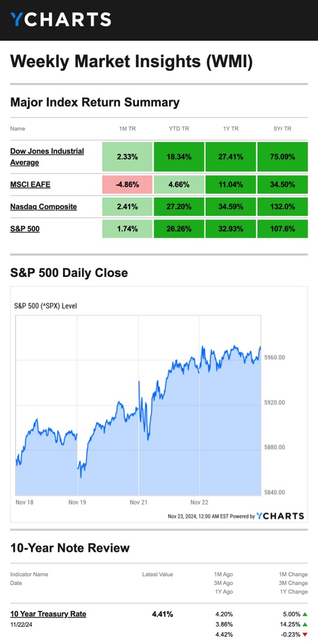
Task: Click green up arrow beside 5.00% change
Action: pos(305,615)
